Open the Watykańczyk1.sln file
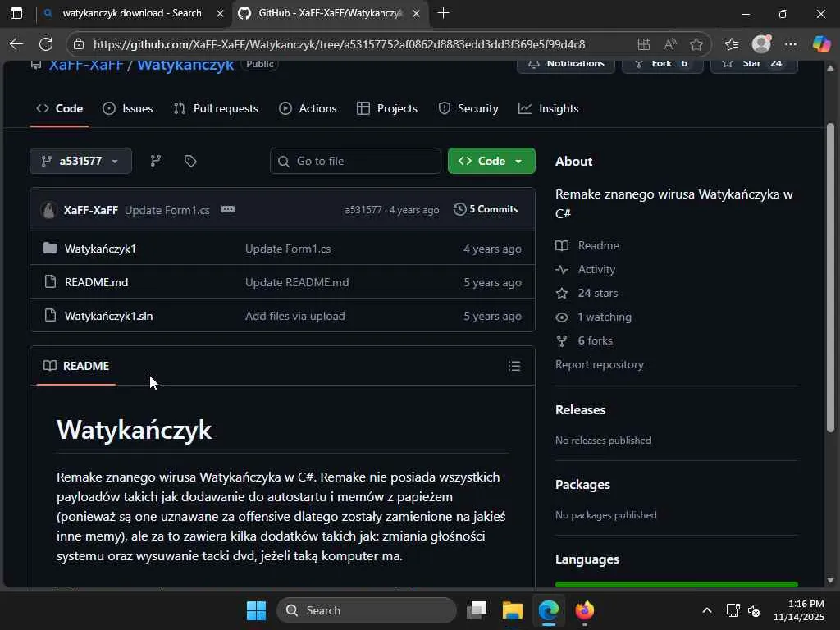 click(109, 316)
